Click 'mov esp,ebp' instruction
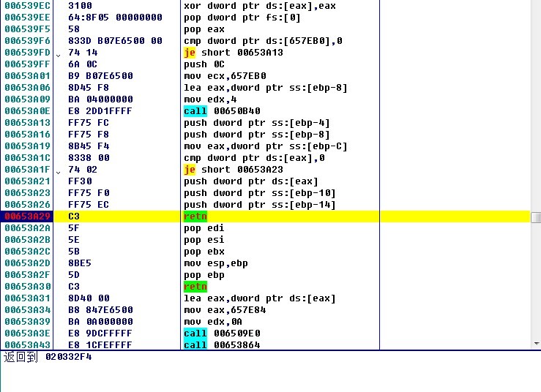The image size is (541, 392). [216, 263]
